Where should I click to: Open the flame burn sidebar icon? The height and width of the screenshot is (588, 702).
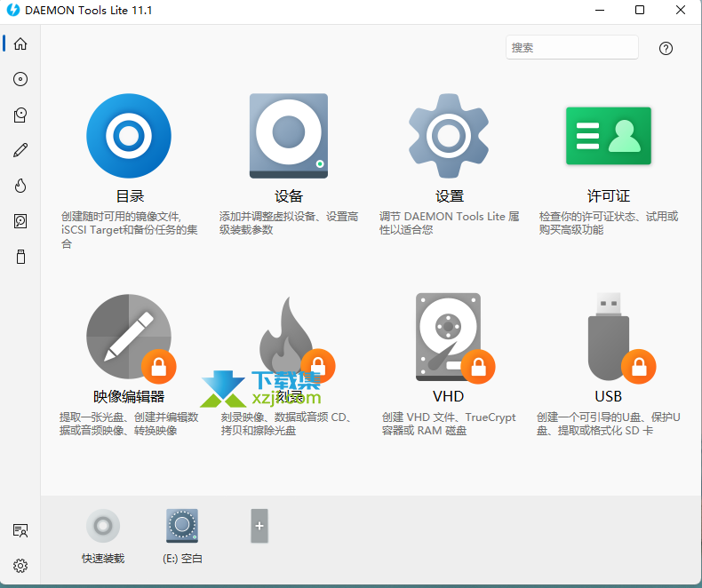(x=20, y=186)
